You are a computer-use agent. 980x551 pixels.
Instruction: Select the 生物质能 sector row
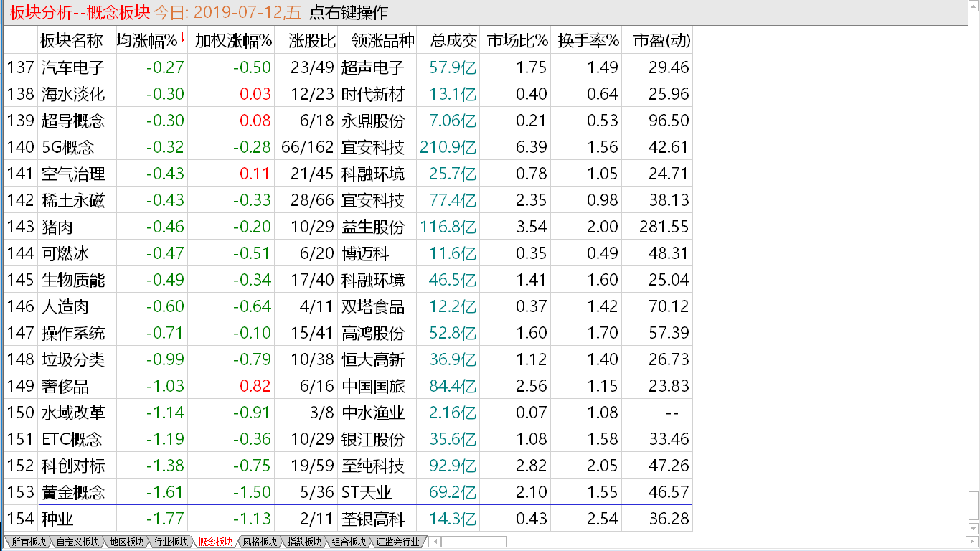pos(349,280)
